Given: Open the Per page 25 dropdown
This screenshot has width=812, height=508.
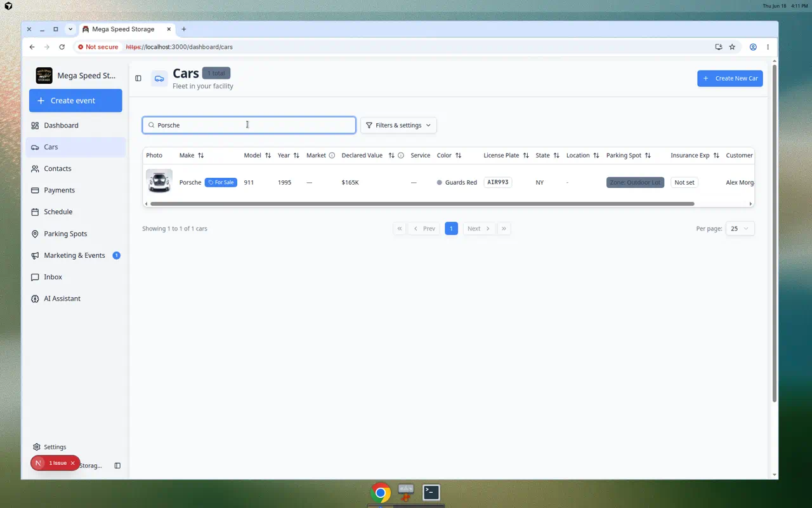Looking at the screenshot, I should coord(740,229).
